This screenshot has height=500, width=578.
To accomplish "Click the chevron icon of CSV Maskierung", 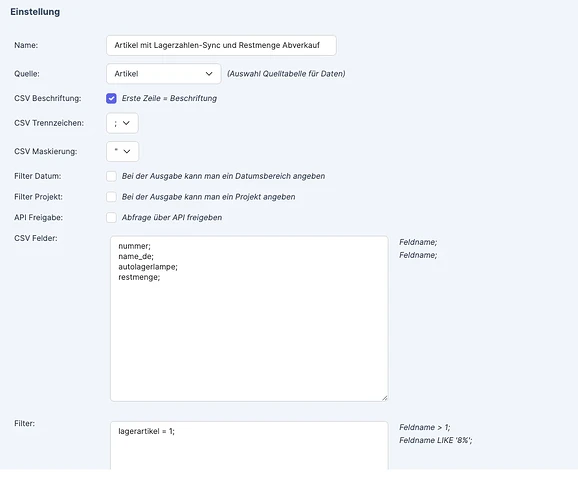I will (127, 152).
